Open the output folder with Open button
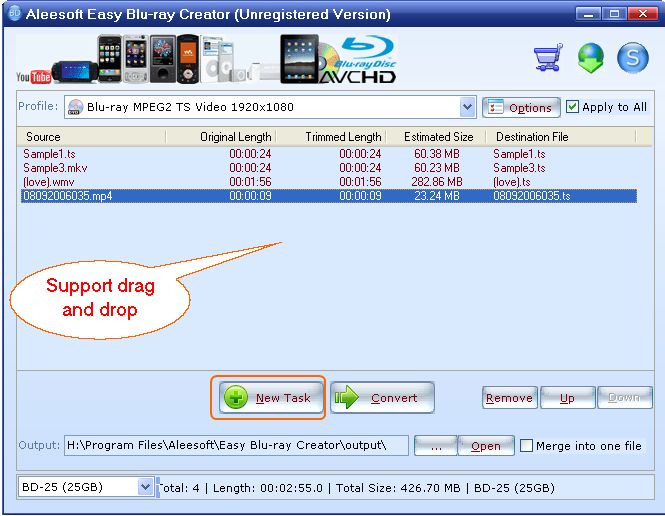 [486, 446]
